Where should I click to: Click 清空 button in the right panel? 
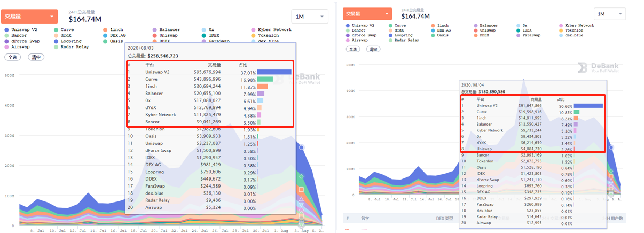373,49
